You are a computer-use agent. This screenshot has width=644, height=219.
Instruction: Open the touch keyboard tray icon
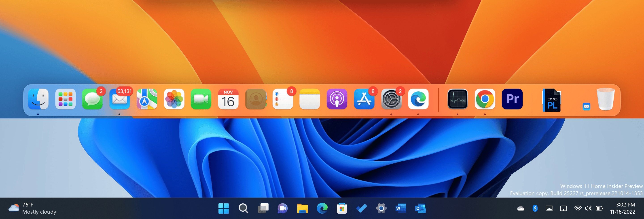coord(549,208)
